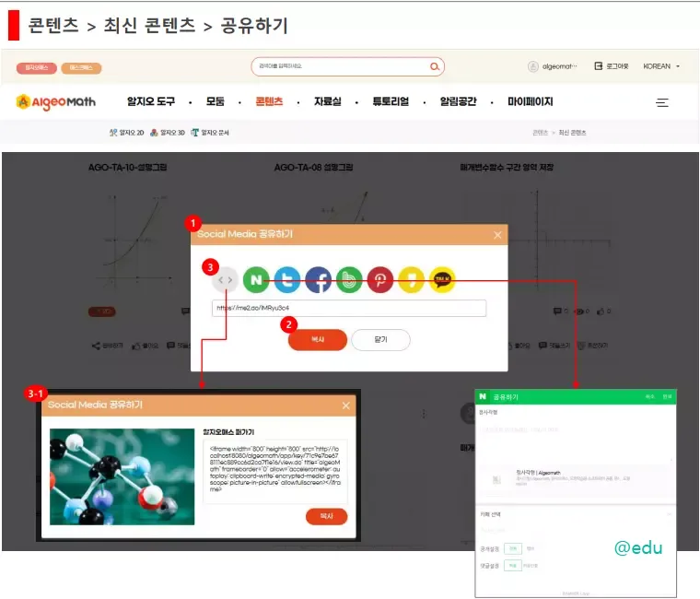Share to Naver Band icon

pyautogui.click(x=349, y=280)
